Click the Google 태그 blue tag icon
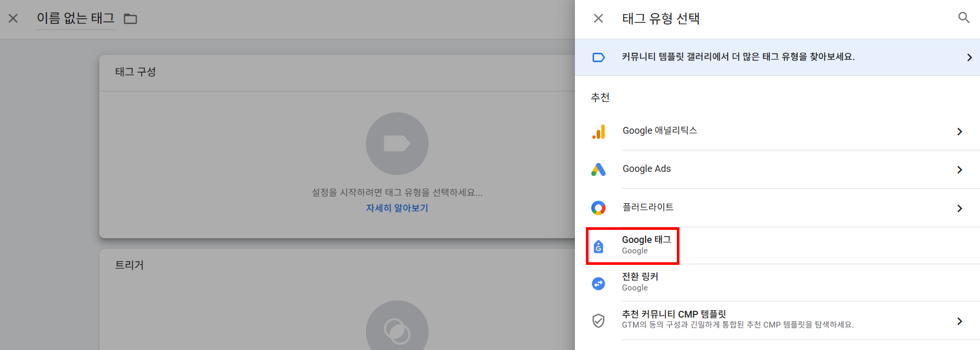Viewport: 980px width, 350px height. point(598,246)
